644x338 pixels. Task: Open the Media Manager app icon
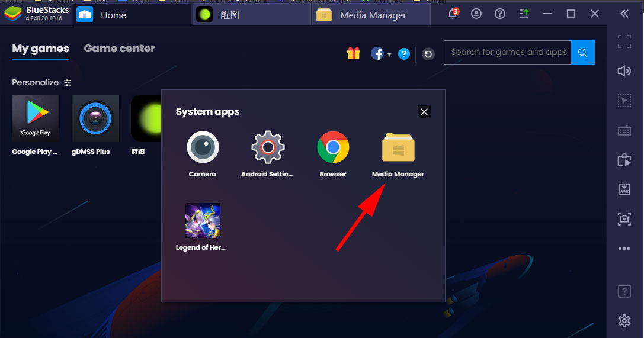(398, 148)
